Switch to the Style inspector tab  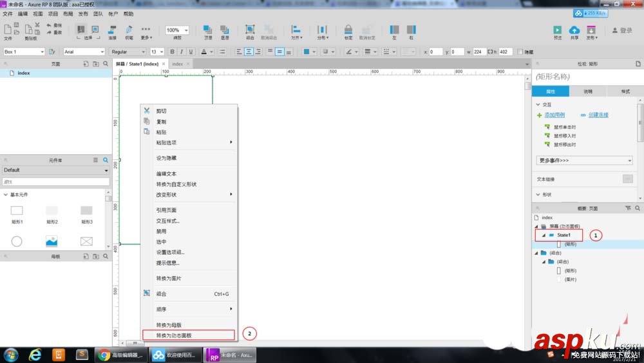(625, 92)
